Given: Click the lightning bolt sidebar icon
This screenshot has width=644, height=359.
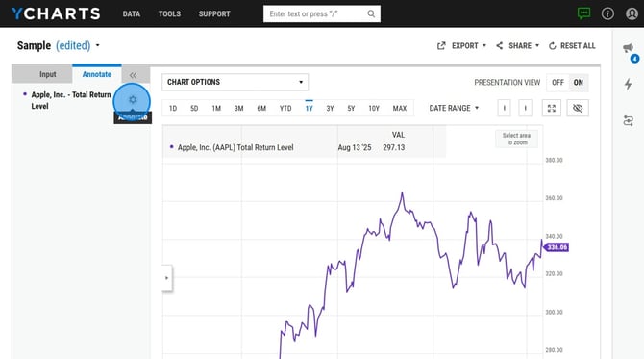Looking at the screenshot, I should tap(628, 85).
